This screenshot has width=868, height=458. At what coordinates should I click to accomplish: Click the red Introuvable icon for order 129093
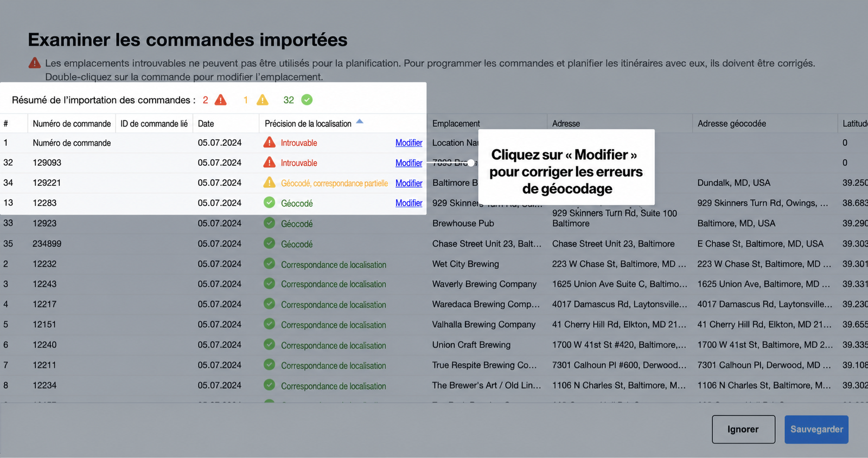tap(269, 163)
